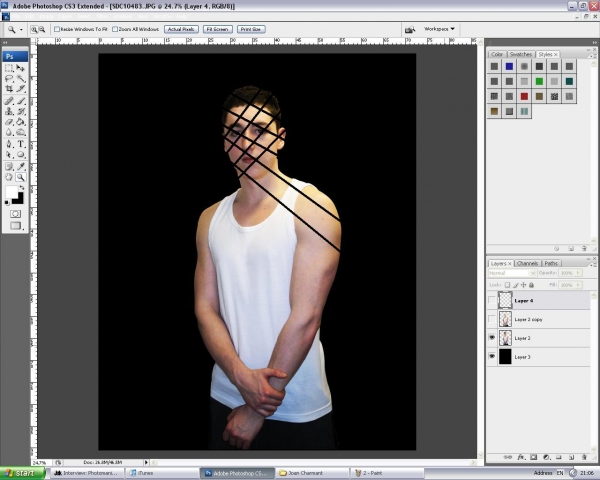Switch to iTunes in taskbar

click(x=163, y=473)
